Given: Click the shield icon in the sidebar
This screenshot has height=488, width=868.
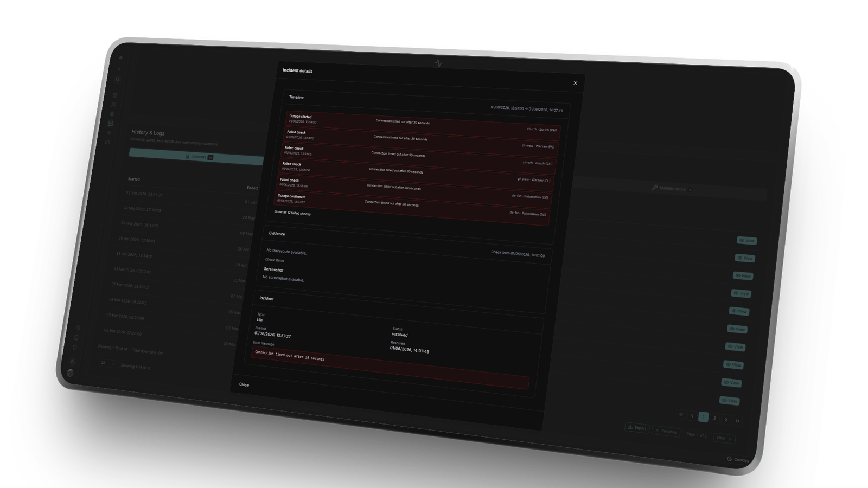Looking at the screenshot, I should click(x=75, y=347).
